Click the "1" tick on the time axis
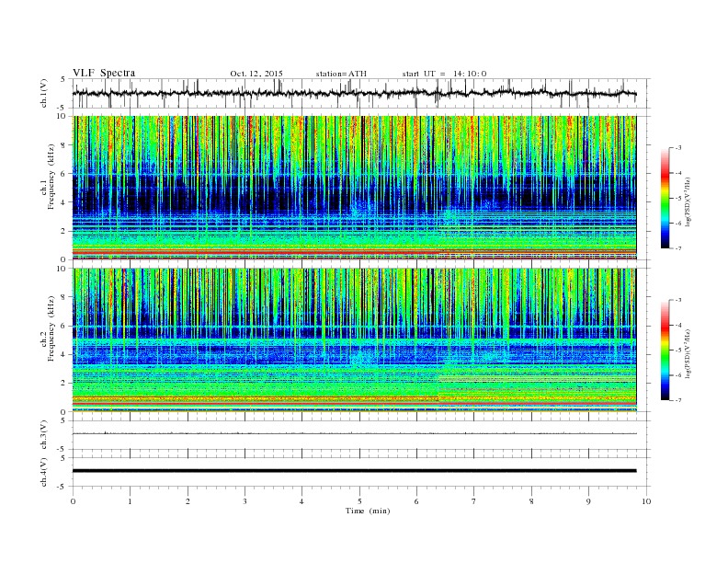Screen dimensions: 728x563 pyautogui.click(x=131, y=501)
